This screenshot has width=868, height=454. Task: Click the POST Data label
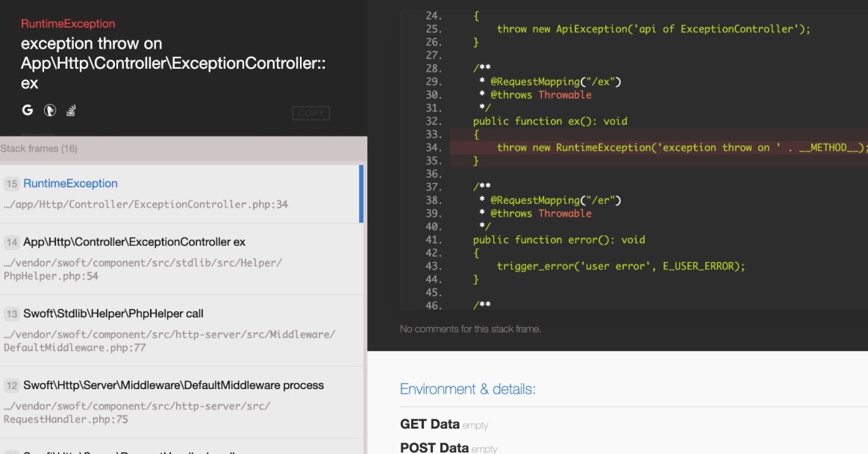(434, 447)
